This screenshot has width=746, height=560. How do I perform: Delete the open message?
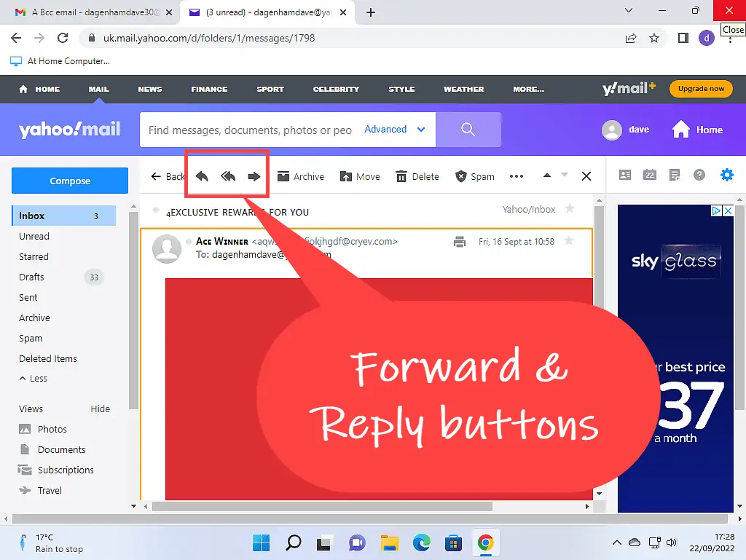[417, 176]
